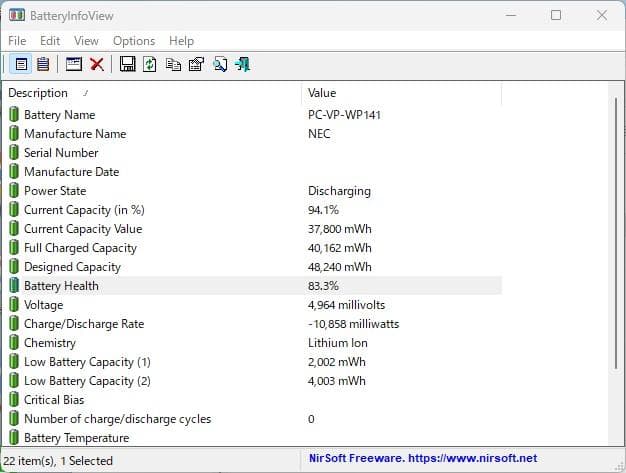Click Copy Selected Items toolbar icon

click(x=173, y=64)
